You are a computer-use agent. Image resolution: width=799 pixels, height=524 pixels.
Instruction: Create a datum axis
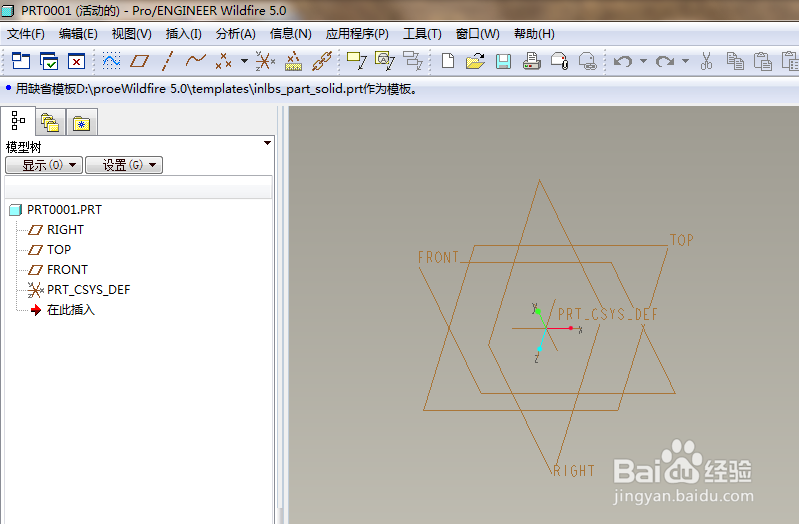click(167, 61)
